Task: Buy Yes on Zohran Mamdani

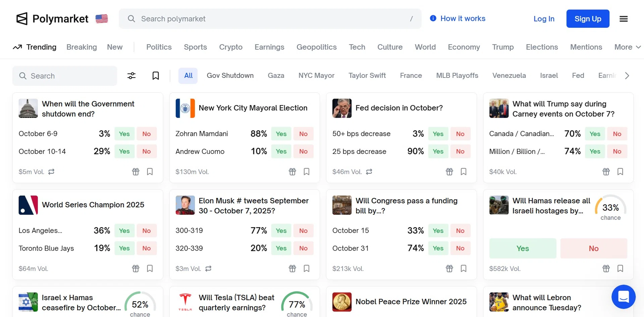Action: pyautogui.click(x=281, y=134)
